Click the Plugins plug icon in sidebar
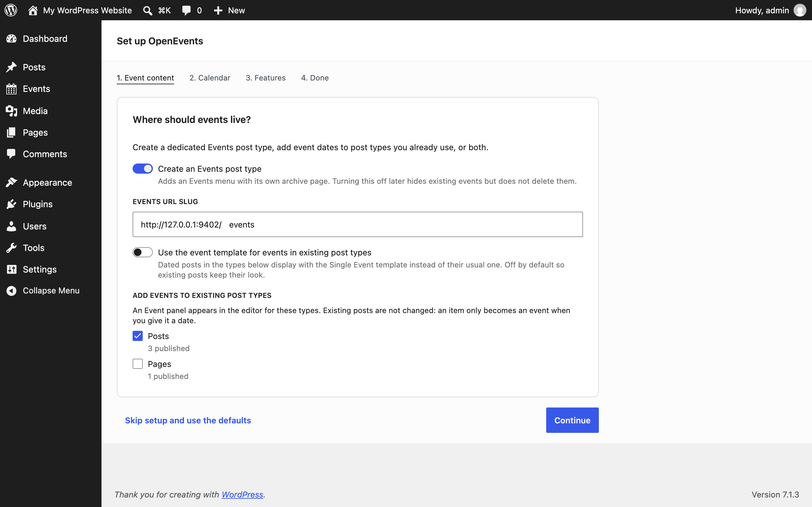 [11, 204]
